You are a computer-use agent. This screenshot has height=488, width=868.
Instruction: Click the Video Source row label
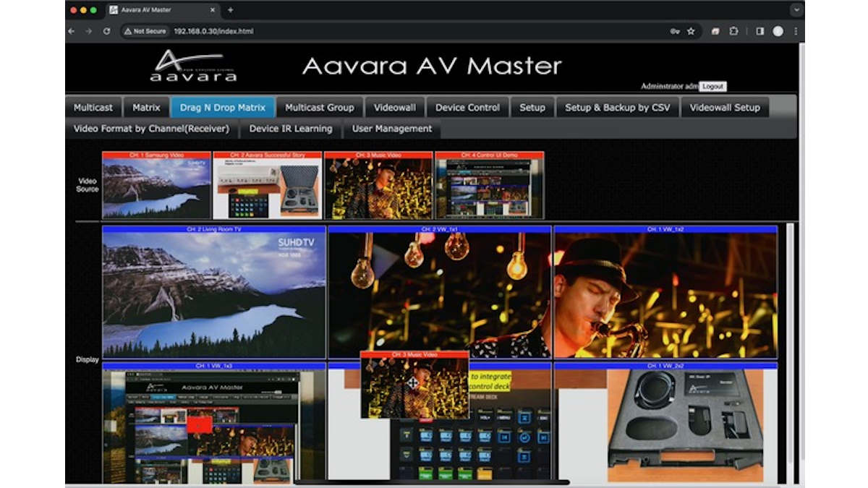(x=87, y=185)
